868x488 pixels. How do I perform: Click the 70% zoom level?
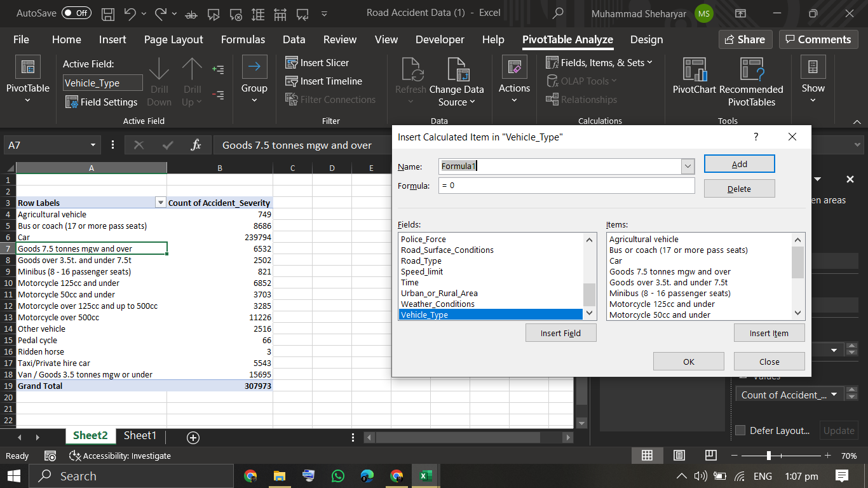pyautogui.click(x=849, y=456)
